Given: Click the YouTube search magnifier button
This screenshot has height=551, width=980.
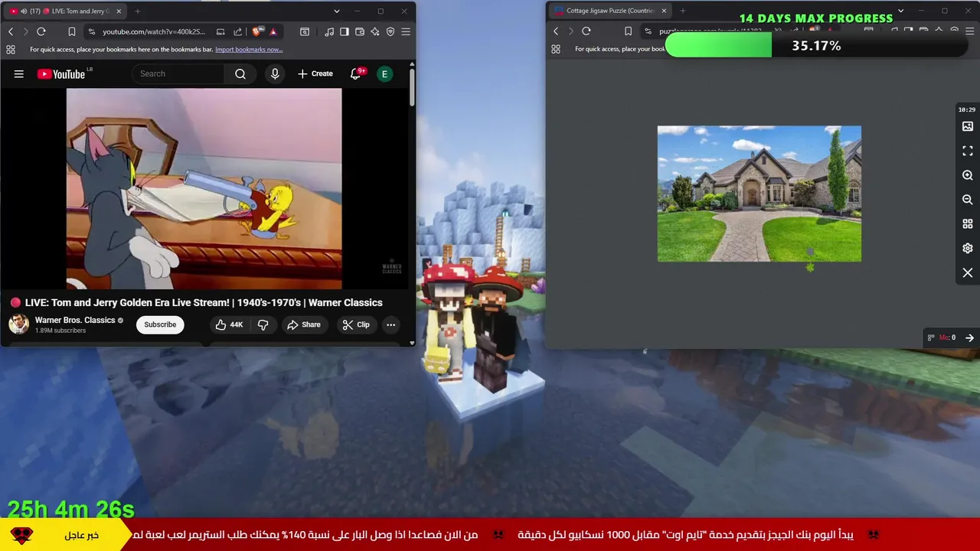Looking at the screenshot, I should tap(240, 73).
